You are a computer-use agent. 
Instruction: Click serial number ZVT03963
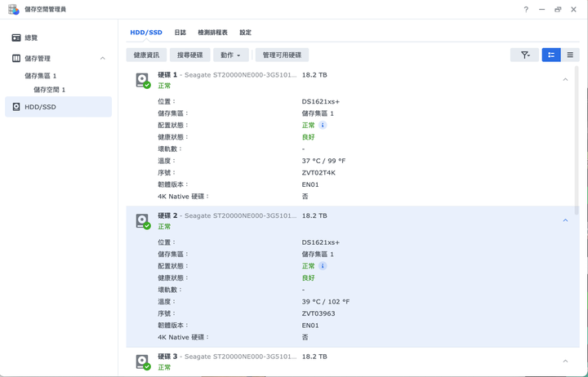(x=318, y=313)
